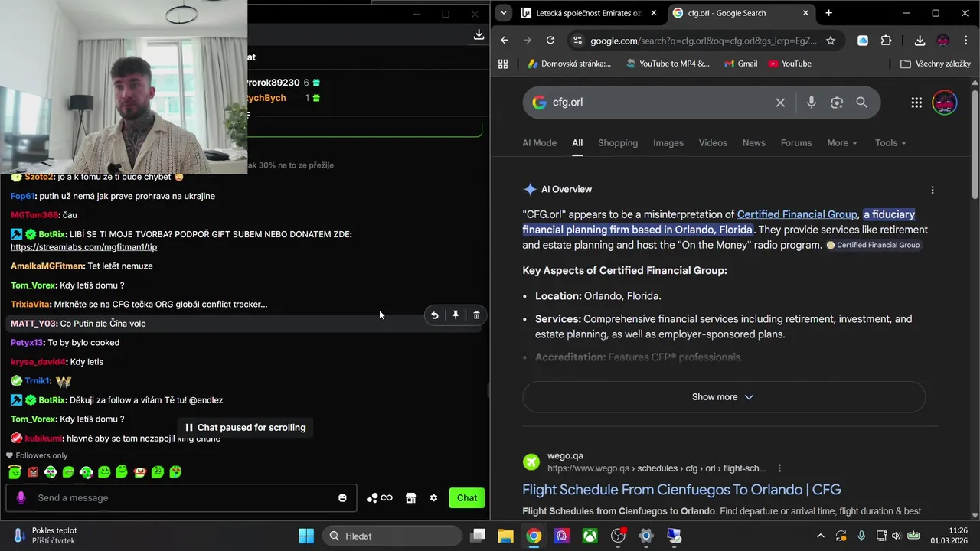Image resolution: width=980 pixels, height=551 pixels.
Task: Click the undo icon on MATT_Y03's message
Action: (x=434, y=315)
